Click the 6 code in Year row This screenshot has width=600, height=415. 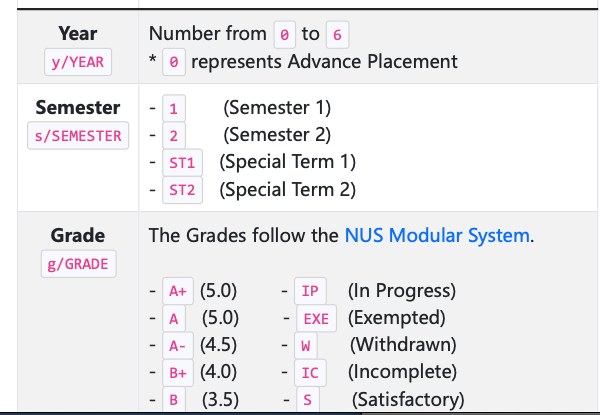point(338,35)
